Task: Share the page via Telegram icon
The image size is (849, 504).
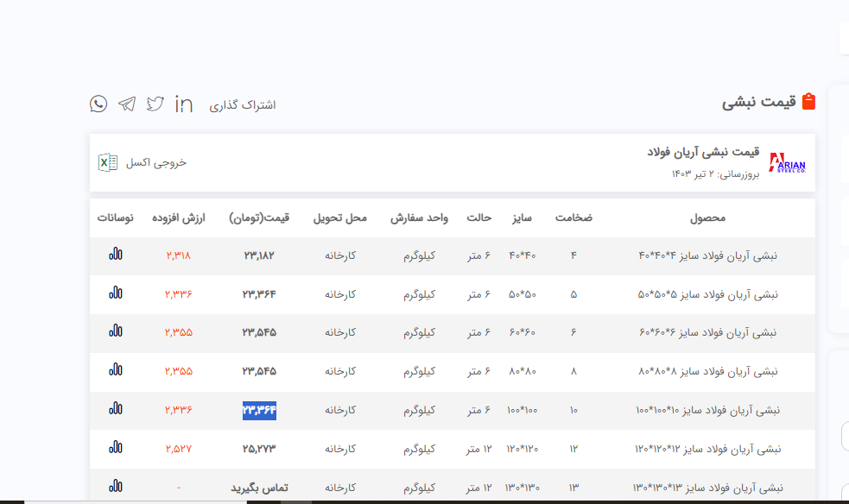Action: tap(127, 104)
